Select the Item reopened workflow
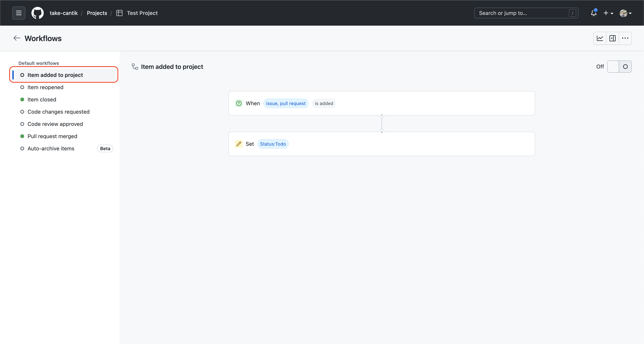 click(45, 87)
